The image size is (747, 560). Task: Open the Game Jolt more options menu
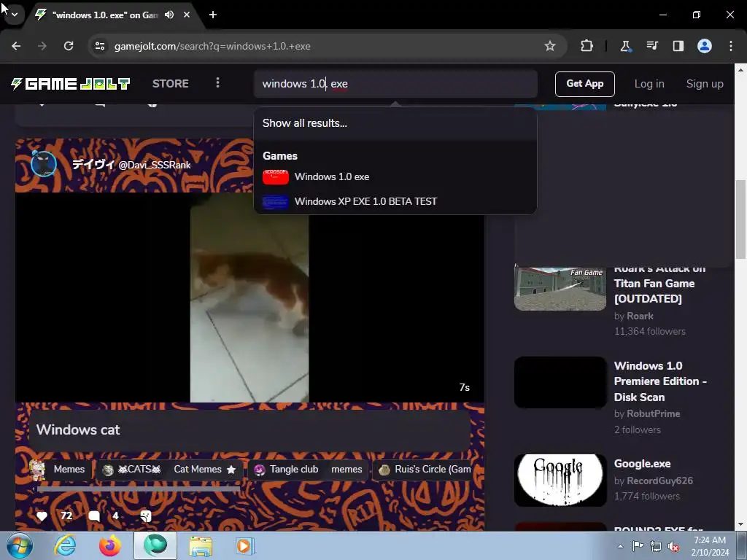217,83
